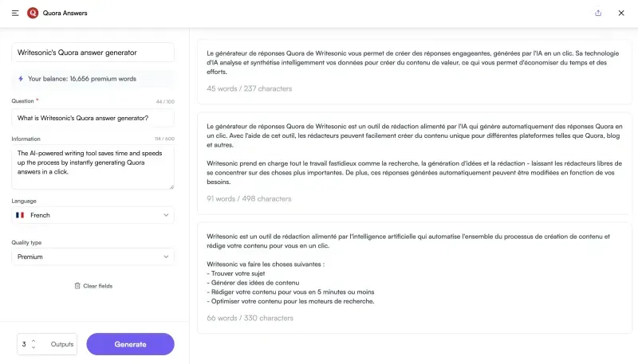Click the Clear fields link
This screenshot has width=638, height=364.
click(97, 286)
